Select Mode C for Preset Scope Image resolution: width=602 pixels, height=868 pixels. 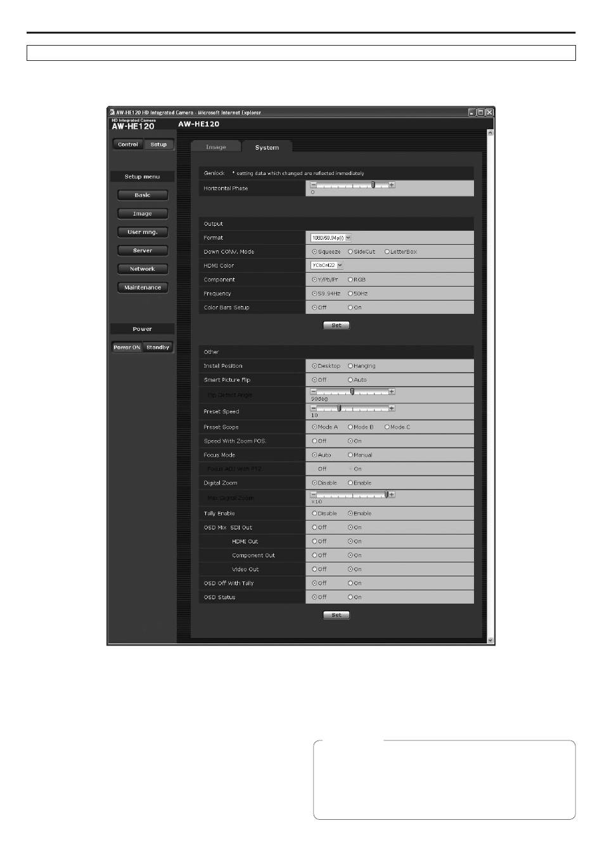387,427
